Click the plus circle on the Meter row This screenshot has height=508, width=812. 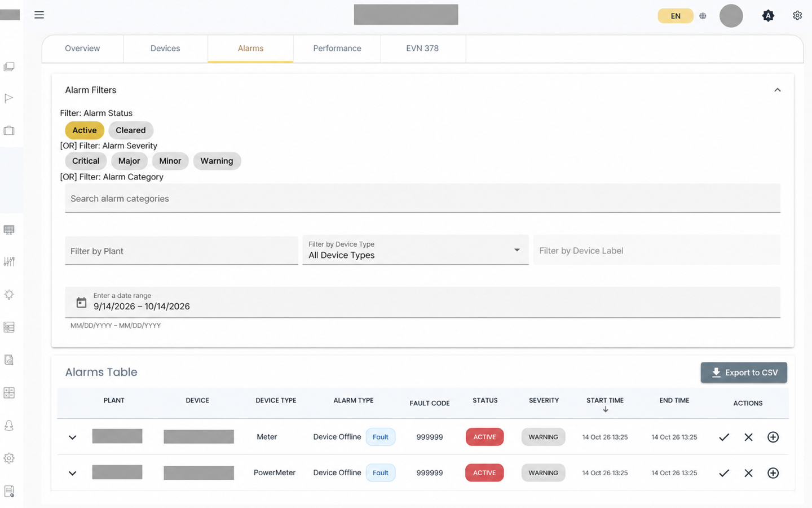pyautogui.click(x=773, y=437)
